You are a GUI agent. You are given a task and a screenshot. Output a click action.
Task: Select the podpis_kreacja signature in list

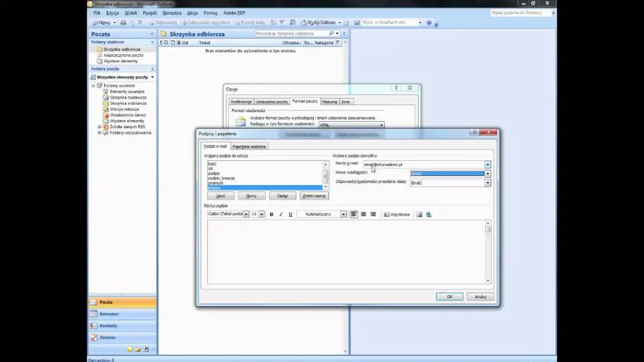click(221, 178)
